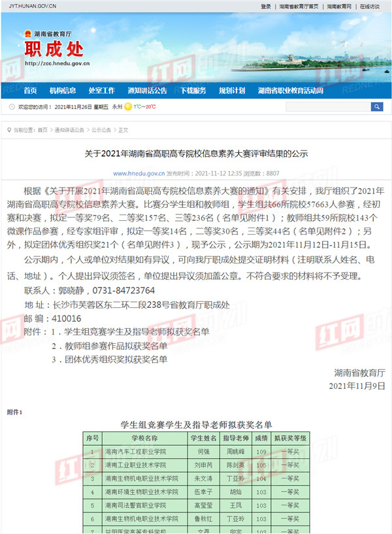The height and width of the screenshot is (534, 392).
Task: Click the clock icon beside welcome text
Action: click(12, 107)
